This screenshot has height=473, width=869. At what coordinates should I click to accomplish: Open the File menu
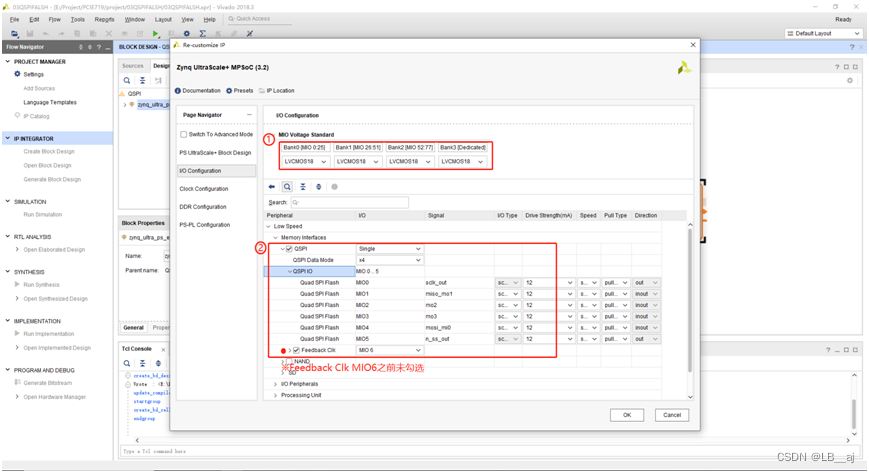(14, 19)
